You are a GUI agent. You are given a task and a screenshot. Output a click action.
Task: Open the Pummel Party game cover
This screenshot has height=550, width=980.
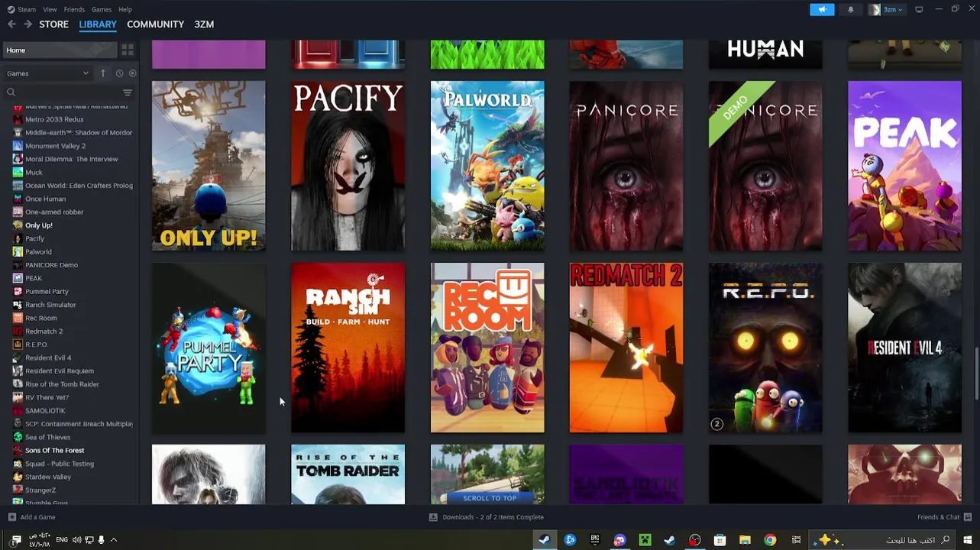[x=209, y=348]
